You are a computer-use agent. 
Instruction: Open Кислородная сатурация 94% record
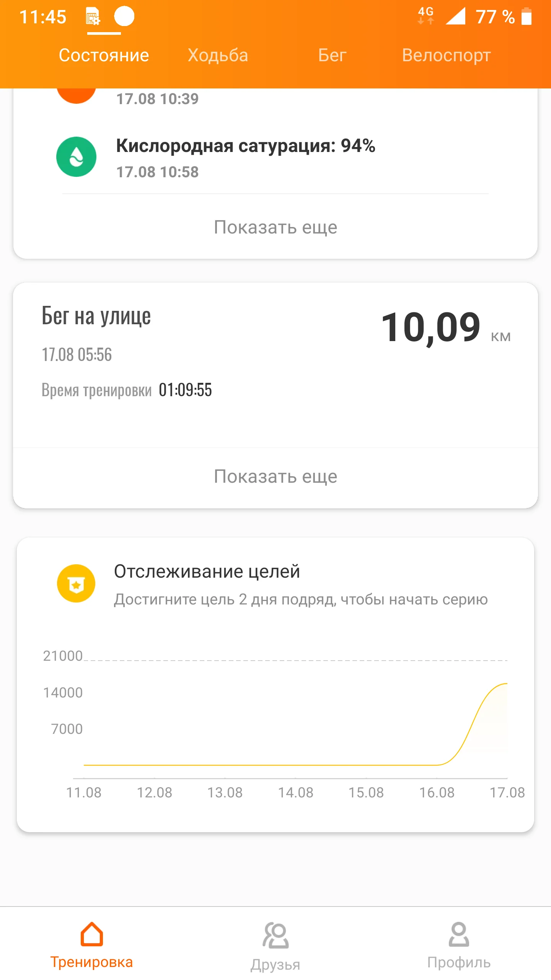pyautogui.click(x=245, y=146)
